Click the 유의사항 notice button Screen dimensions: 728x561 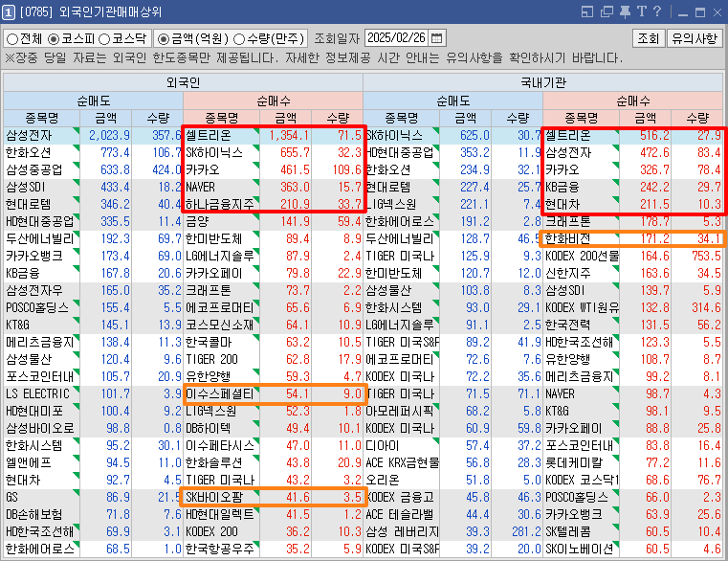(695, 38)
